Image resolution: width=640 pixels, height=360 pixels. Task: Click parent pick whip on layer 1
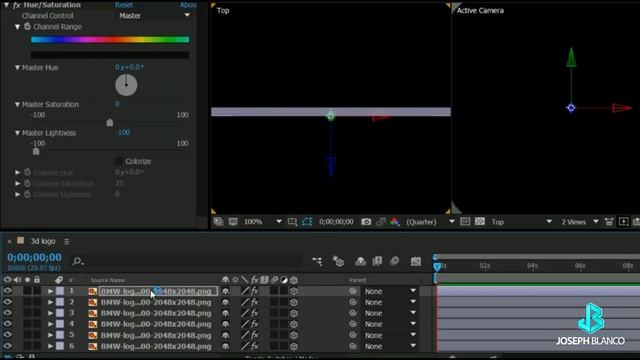[x=353, y=291]
